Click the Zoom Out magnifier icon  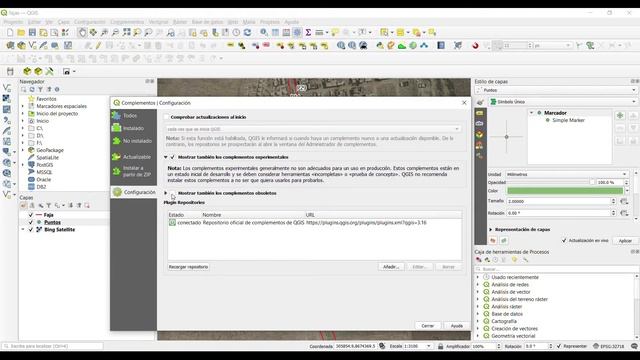click(115, 32)
